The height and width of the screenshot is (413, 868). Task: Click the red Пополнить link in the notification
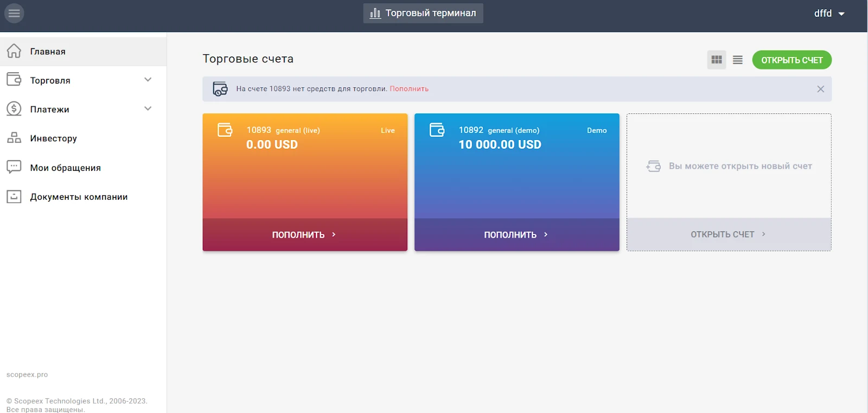coord(409,89)
